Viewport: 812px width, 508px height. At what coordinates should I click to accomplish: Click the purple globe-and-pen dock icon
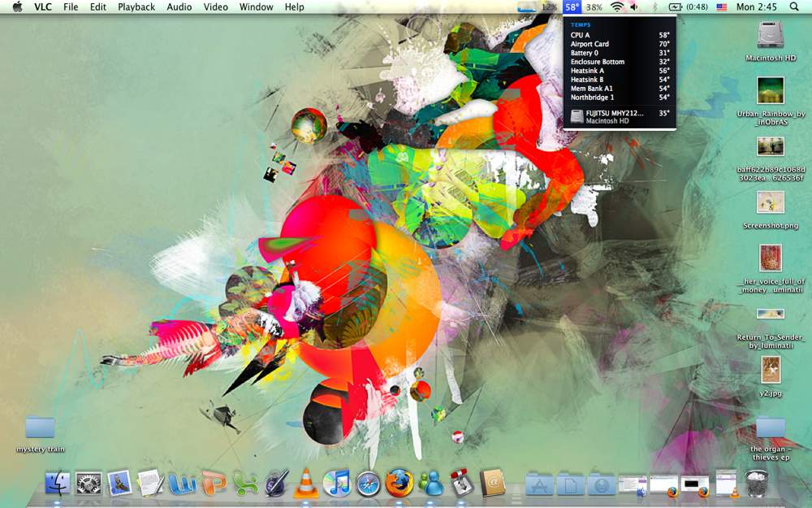[x=275, y=484]
